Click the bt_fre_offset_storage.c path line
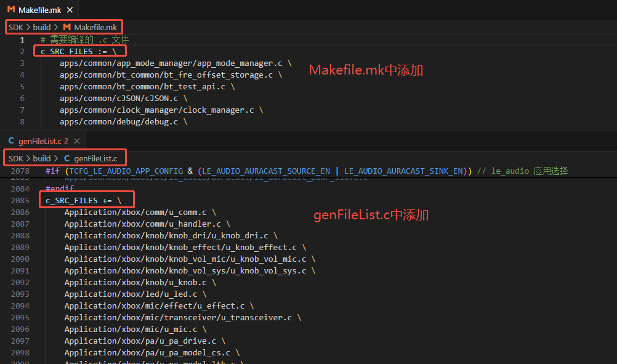The image size is (617, 364). [x=171, y=75]
